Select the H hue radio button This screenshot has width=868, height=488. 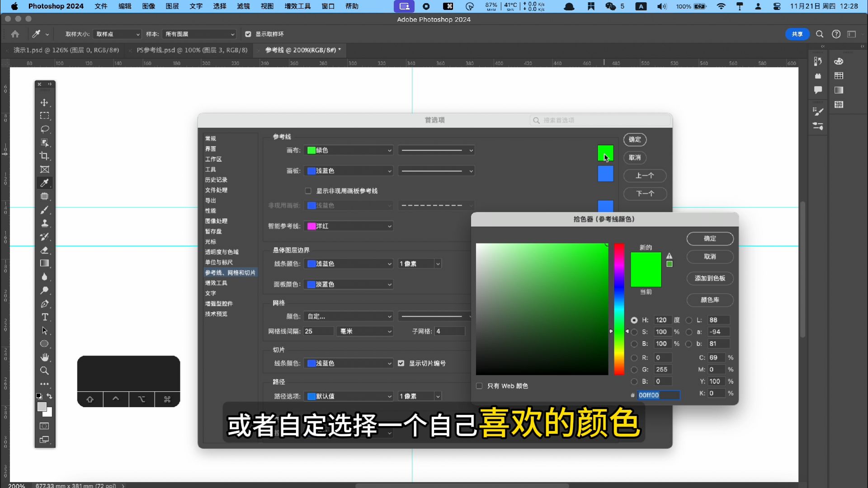tap(634, 320)
